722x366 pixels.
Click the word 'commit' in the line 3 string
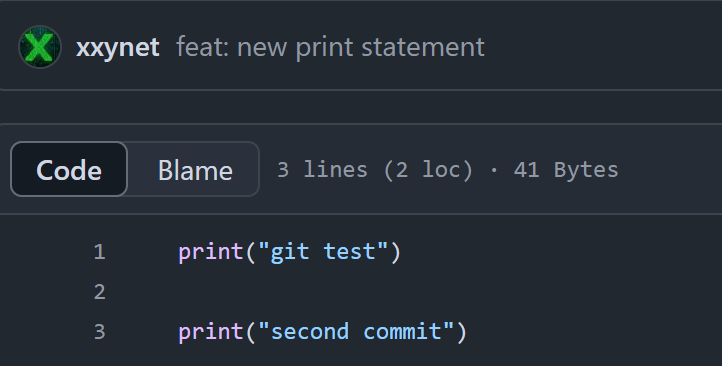pos(403,332)
